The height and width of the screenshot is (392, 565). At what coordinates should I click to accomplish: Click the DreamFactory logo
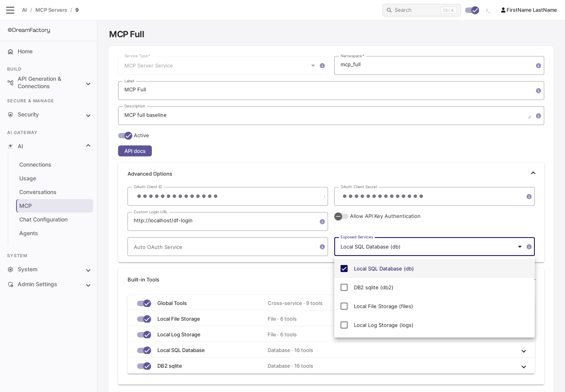coord(29,30)
